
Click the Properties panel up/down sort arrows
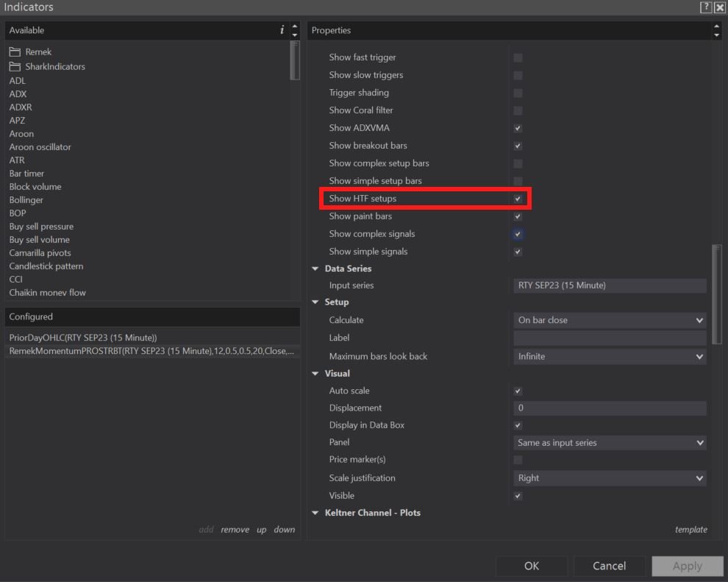(x=716, y=30)
